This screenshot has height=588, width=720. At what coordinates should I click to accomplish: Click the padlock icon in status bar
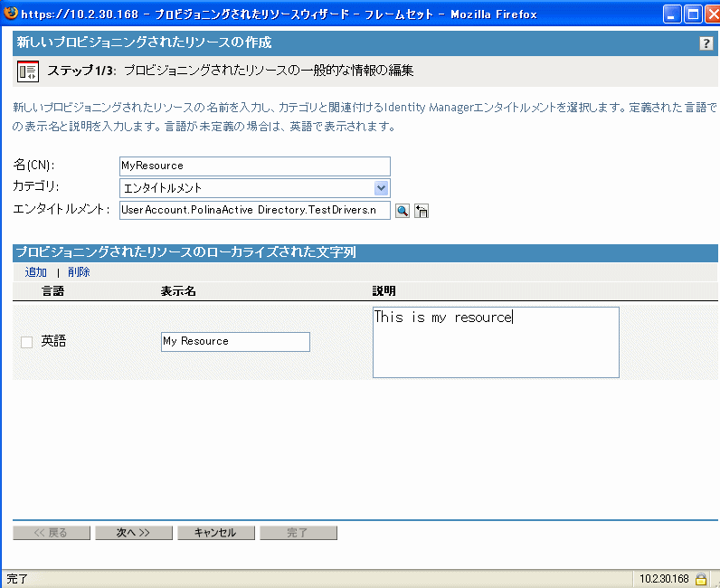701,579
